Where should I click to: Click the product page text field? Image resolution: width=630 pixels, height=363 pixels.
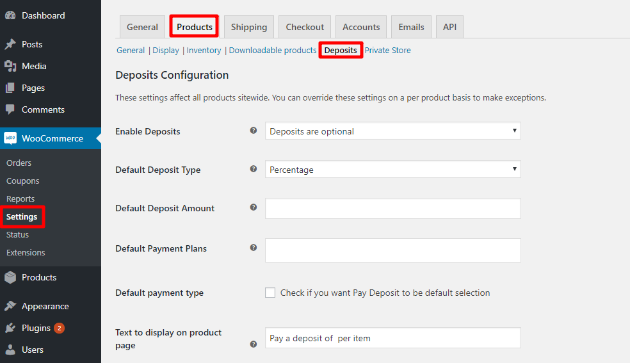tap(393, 338)
